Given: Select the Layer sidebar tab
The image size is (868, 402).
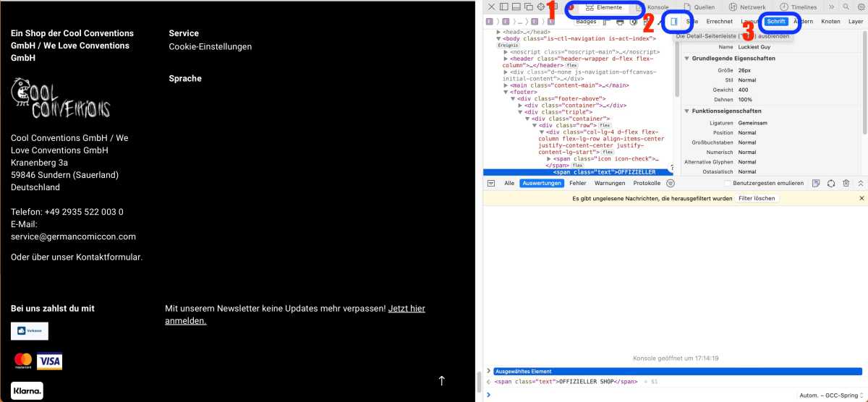Looking at the screenshot, I should coord(856,22).
